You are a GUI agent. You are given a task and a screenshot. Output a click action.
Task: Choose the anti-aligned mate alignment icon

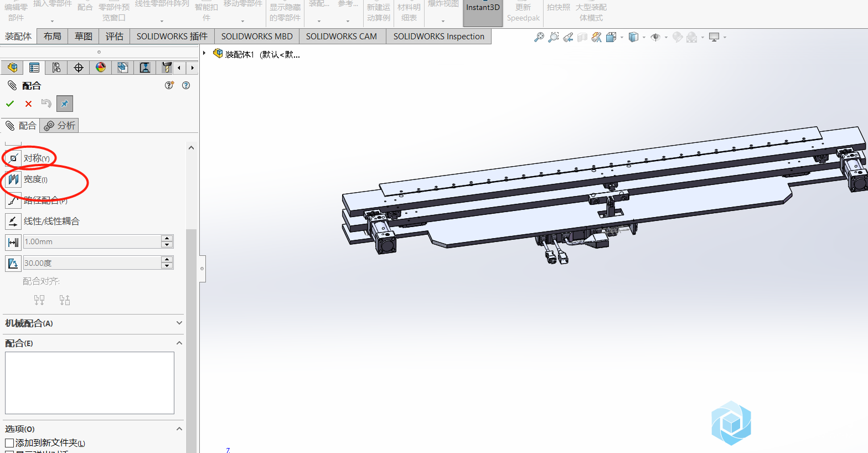click(65, 300)
